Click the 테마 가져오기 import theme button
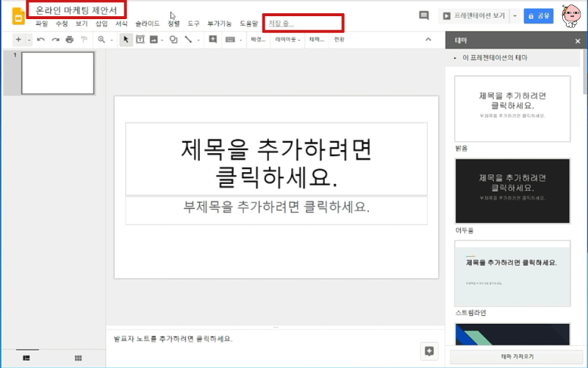588x368 pixels. [x=517, y=356]
